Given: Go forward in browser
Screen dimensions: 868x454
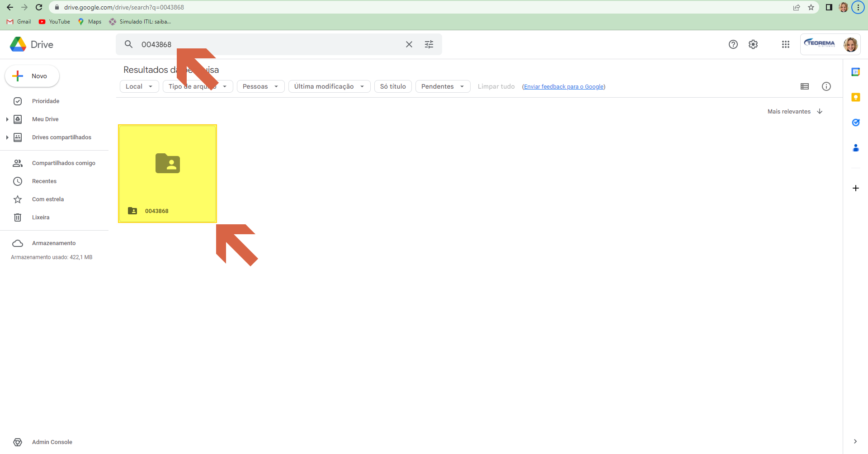Looking at the screenshot, I should (x=24, y=7).
